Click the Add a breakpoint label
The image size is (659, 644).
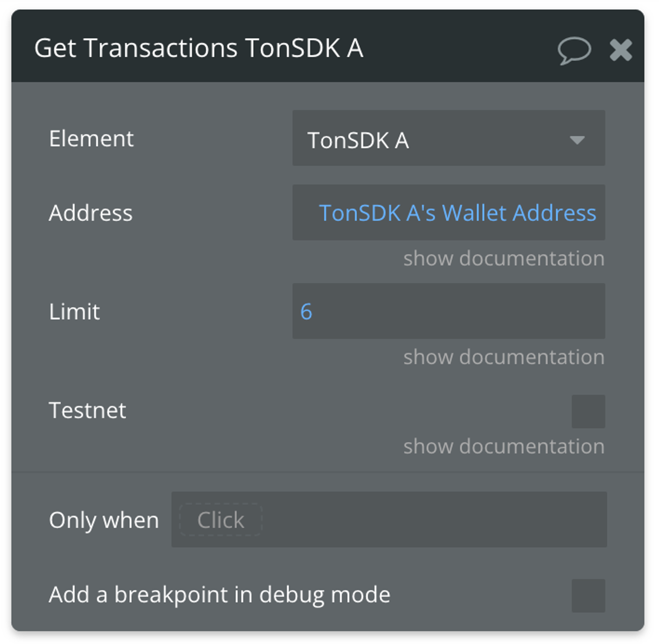(220, 593)
